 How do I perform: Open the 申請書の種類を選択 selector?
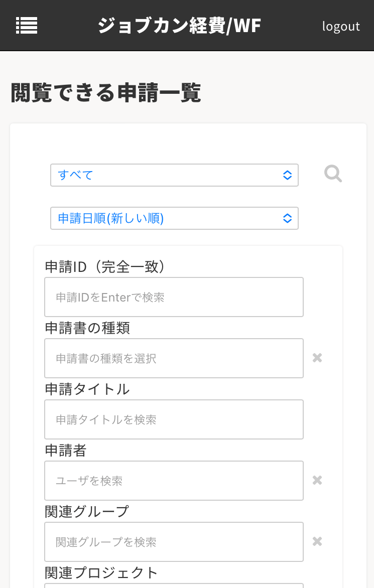pyautogui.click(x=174, y=358)
